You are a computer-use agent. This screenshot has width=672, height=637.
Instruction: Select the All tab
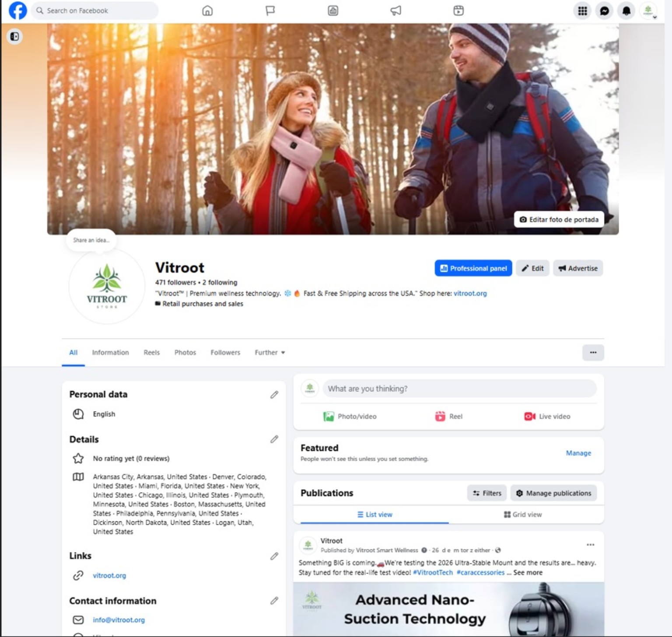73,352
